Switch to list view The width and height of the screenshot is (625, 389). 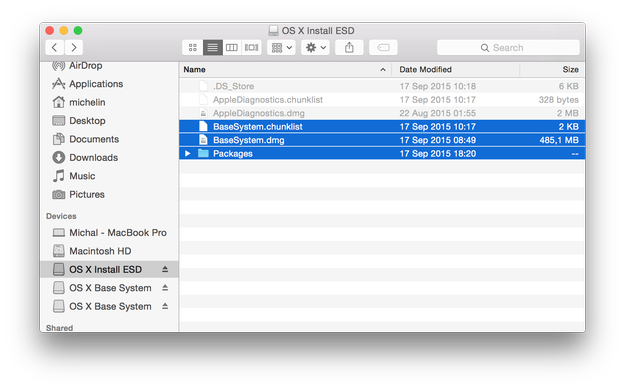[x=212, y=47]
